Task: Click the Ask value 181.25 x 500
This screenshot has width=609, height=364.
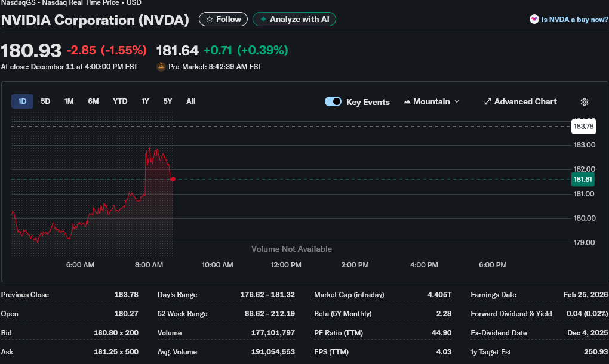Action: point(116,351)
